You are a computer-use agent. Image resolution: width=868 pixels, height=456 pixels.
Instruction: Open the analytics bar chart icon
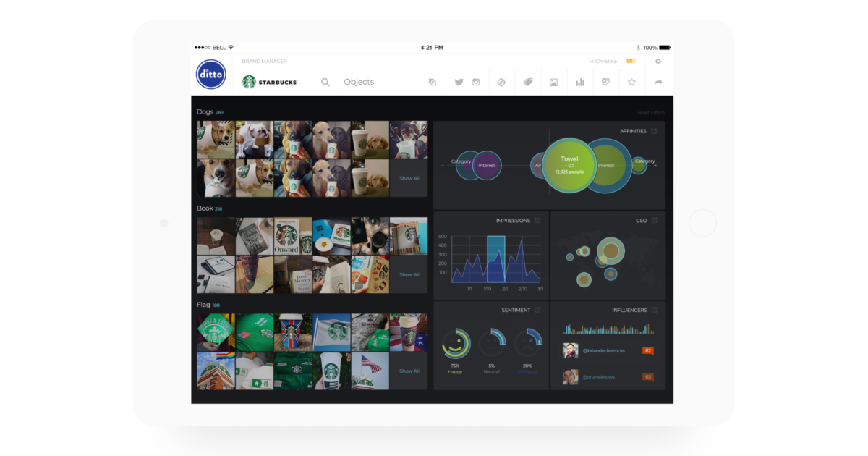(x=579, y=82)
